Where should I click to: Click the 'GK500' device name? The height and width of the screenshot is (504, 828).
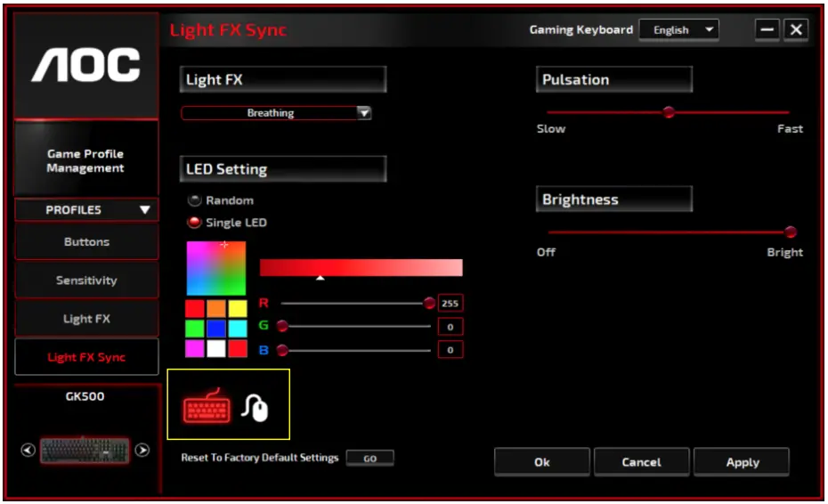85,396
